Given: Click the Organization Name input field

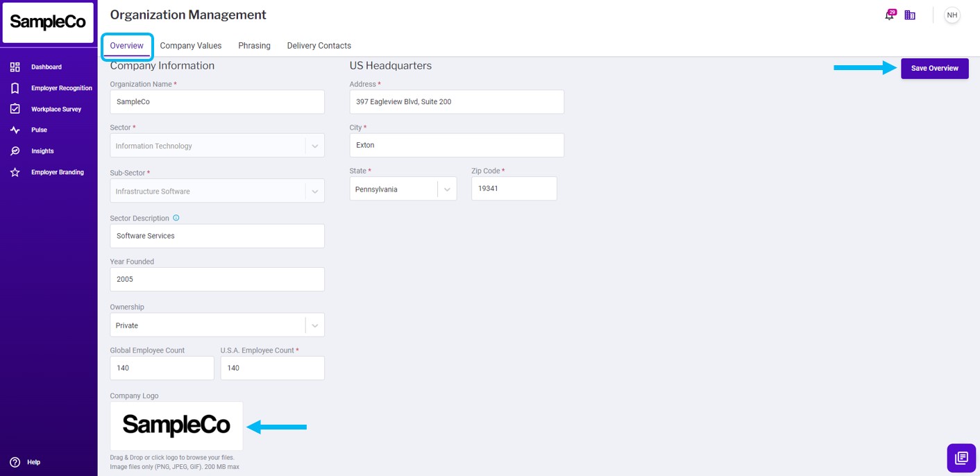Looking at the screenshot, I should pyautogui.click(x=217, y=102).
